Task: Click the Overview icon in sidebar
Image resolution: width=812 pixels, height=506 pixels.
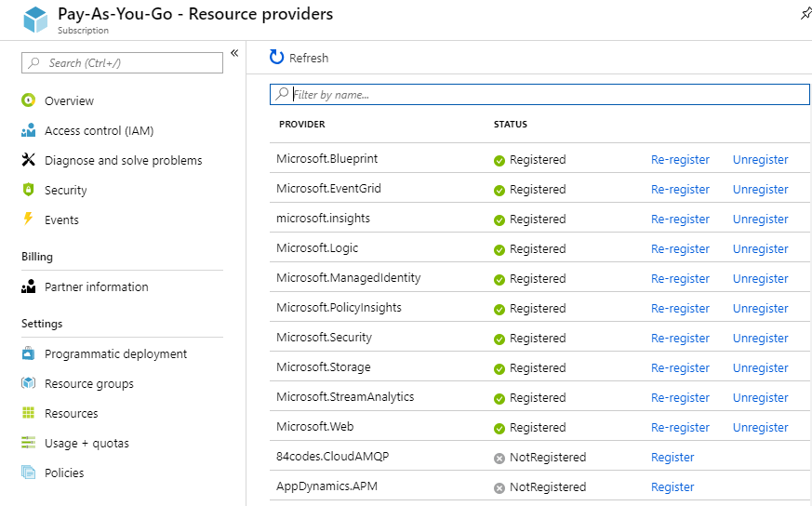Action: coord(28,100)
